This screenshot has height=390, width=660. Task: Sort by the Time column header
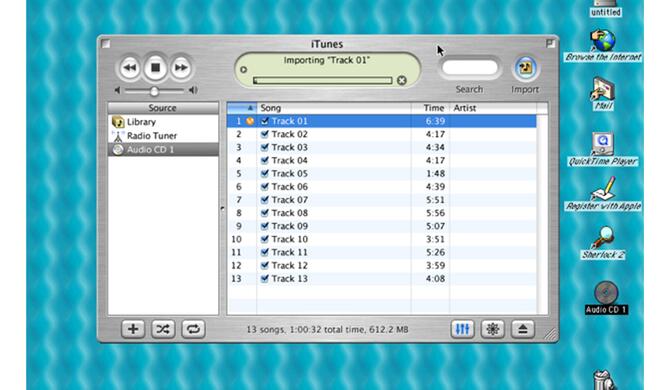pyautogui.click(x=430, y=108)
